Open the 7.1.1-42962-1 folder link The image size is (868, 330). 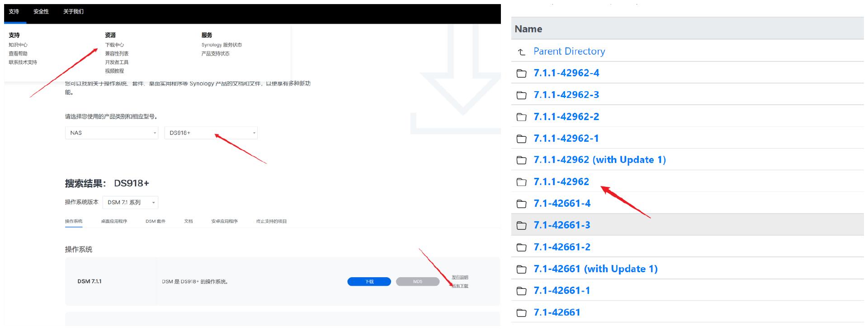coord(566,138)
